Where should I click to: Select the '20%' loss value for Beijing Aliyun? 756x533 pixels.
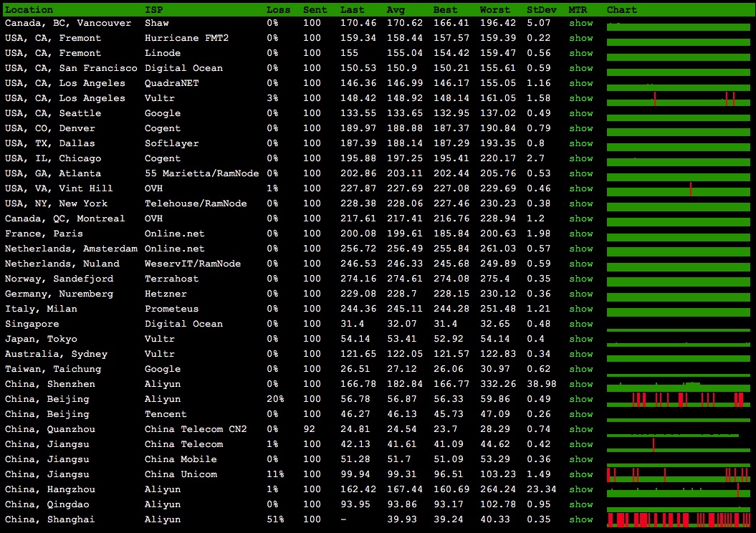click(x=275, y=399)
